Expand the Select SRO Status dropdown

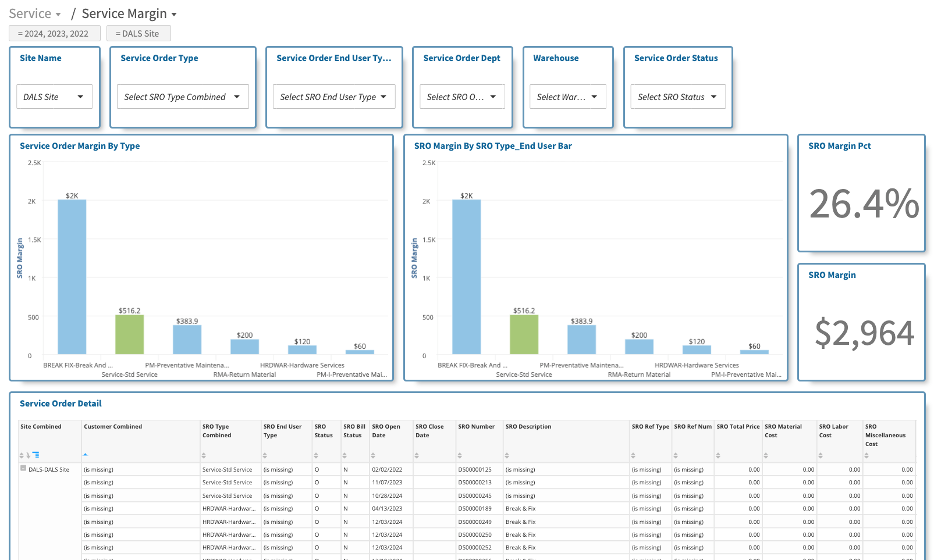pyautogui.click(x=677, y=97)
